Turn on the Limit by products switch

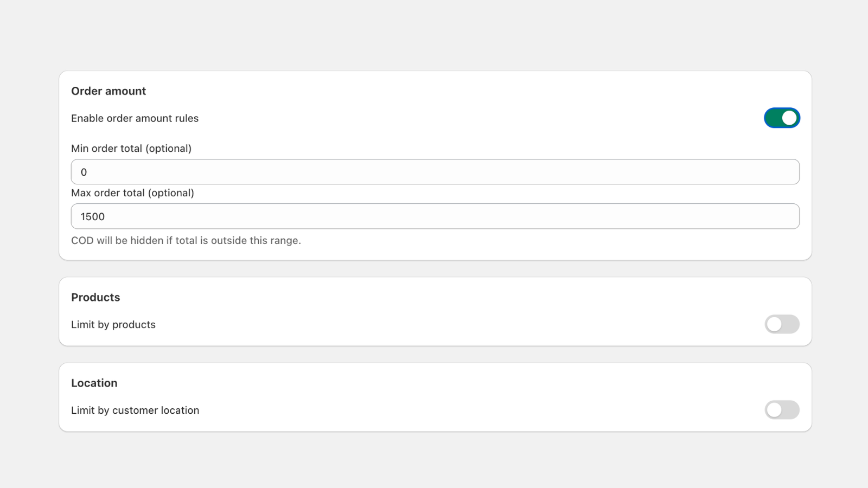pos(782,324)
